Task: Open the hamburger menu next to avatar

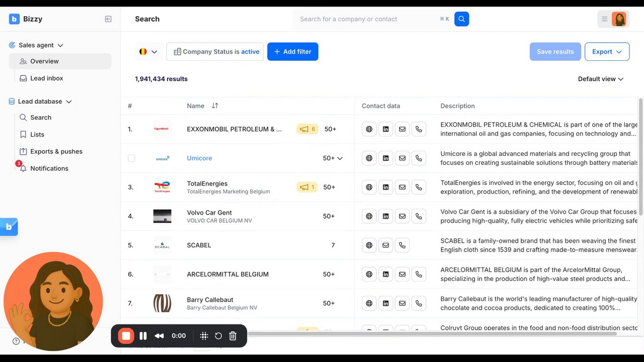Action: click(x=605, y=19)
